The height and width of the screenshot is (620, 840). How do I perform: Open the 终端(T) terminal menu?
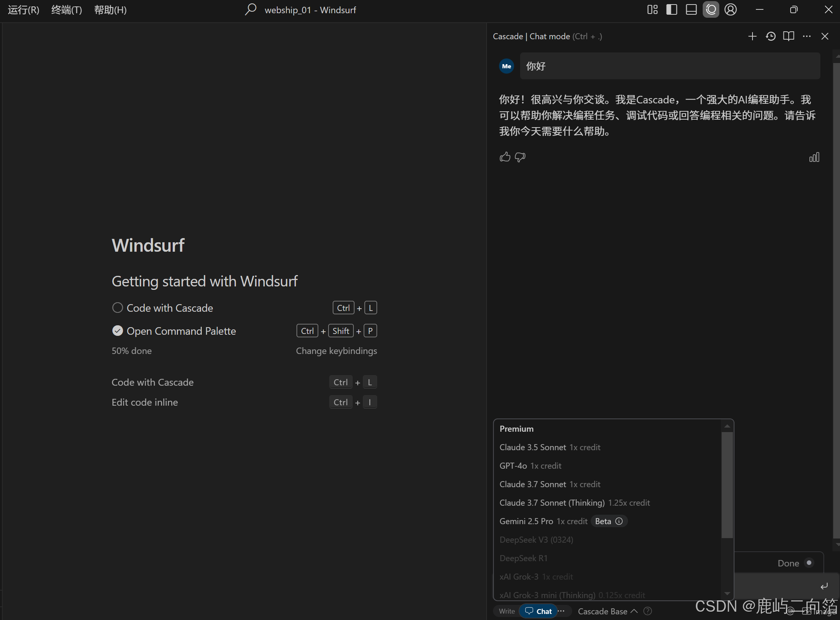[66, 10]
